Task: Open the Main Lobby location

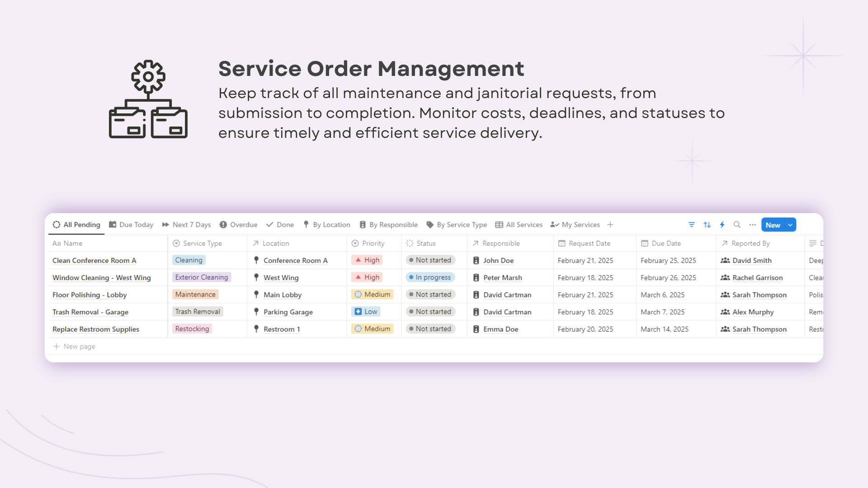Action: [x=283, y=295]
